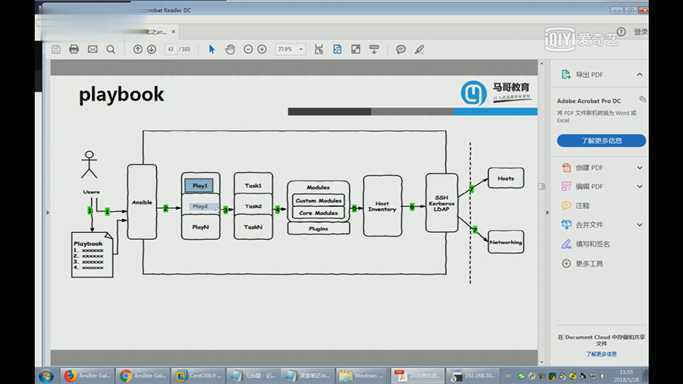
Task: Zoom in with plus circle icon
Action: tap(262, 49)
